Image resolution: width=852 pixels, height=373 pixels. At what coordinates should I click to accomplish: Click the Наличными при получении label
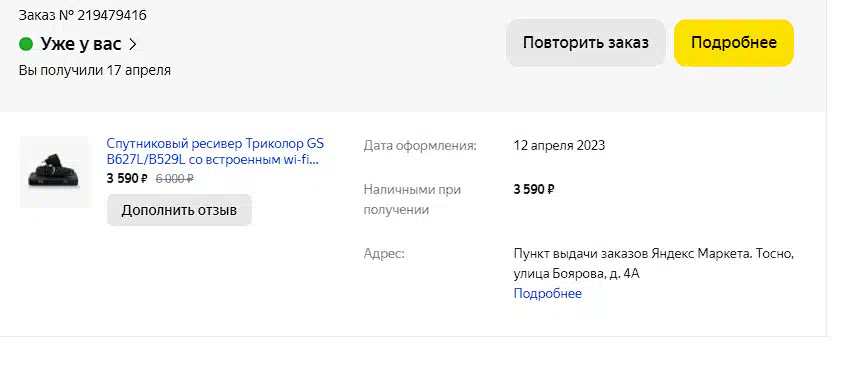(412, 200)
